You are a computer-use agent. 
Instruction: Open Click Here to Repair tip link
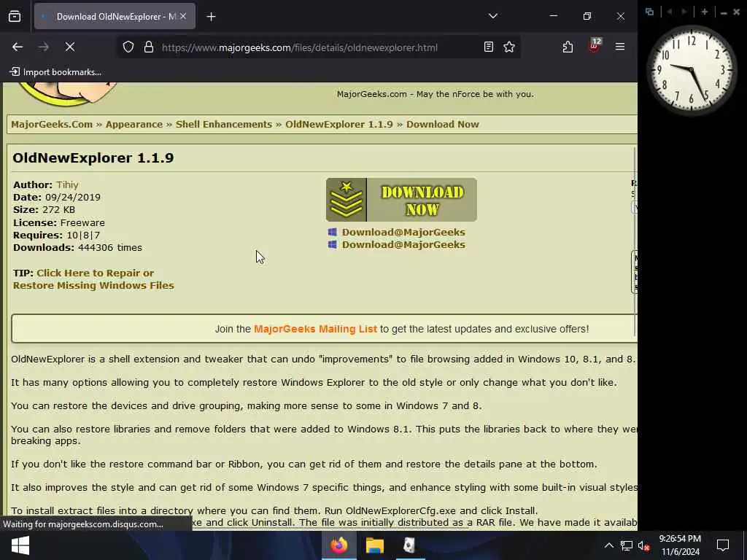(93, 279)
